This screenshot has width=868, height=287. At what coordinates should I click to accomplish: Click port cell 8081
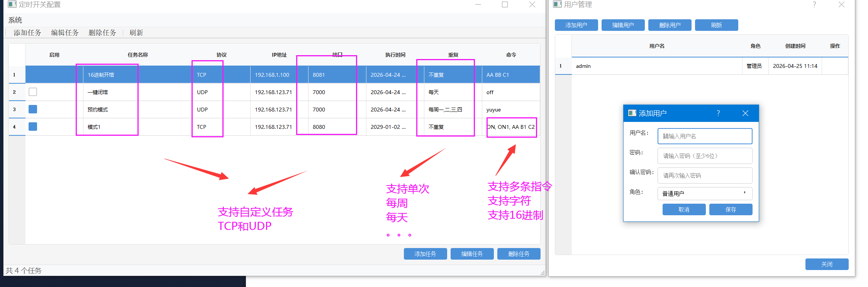coord(337,75)
